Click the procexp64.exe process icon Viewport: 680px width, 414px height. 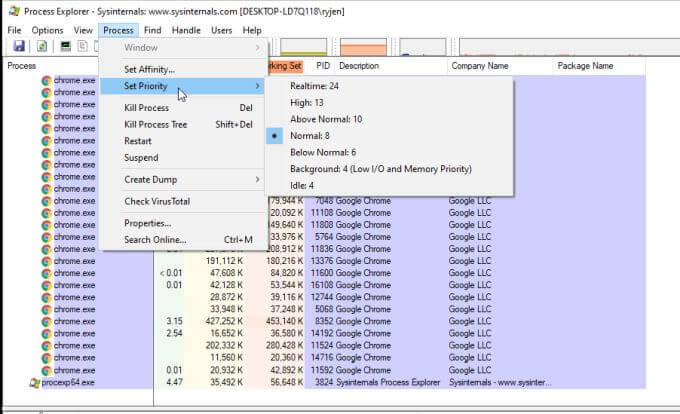click(35, 383)
